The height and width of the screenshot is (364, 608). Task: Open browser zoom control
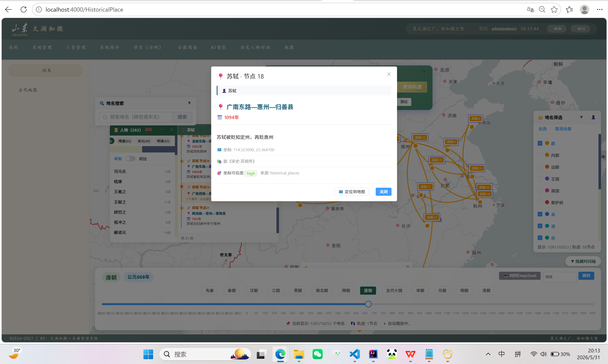(542, 10)
